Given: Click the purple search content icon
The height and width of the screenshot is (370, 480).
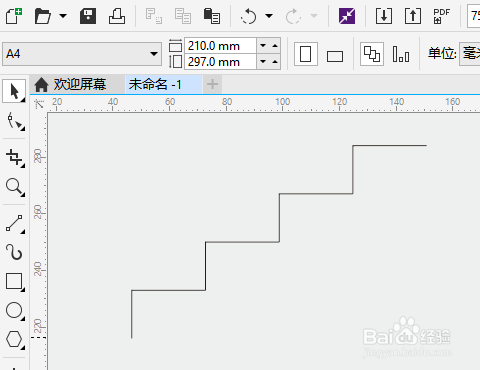Looking at the screenshot, I should [x=347, y=16].
